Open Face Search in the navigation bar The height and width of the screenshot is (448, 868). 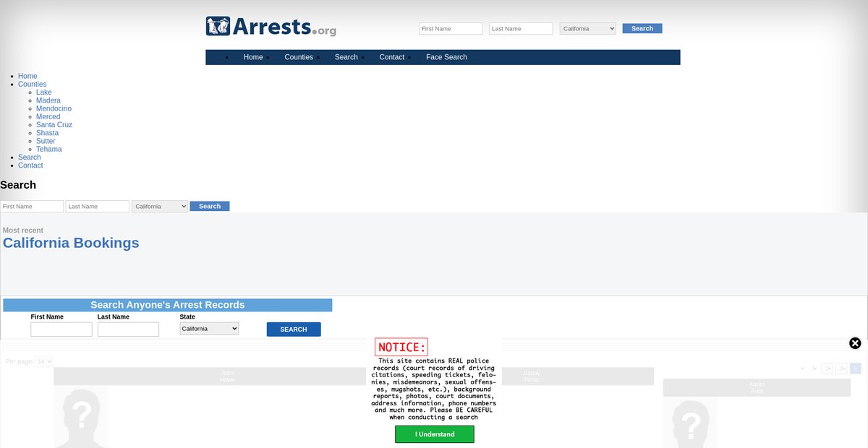pyautogui.click(x=446, y=57)
